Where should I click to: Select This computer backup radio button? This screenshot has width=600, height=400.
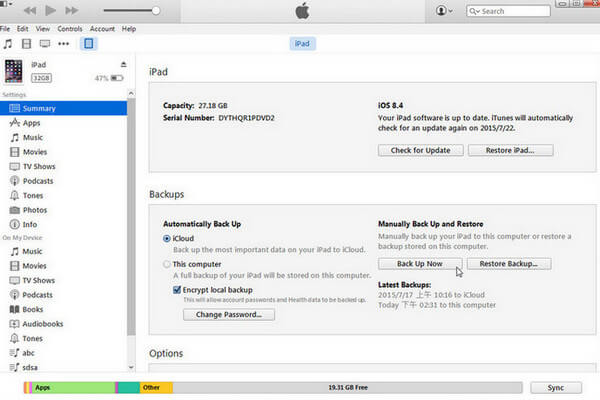pyautogui.click(x=167, y=264)
